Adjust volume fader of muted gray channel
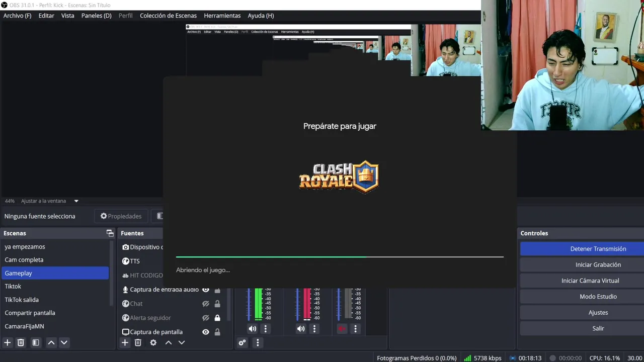644x362 pixels. pyautogui.click(x=339, y=304)
